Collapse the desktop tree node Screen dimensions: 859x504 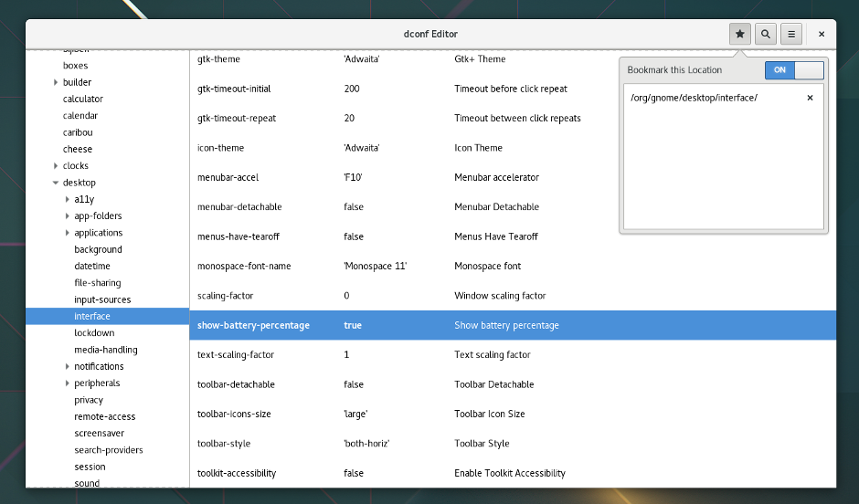click(x=56, y=183)
